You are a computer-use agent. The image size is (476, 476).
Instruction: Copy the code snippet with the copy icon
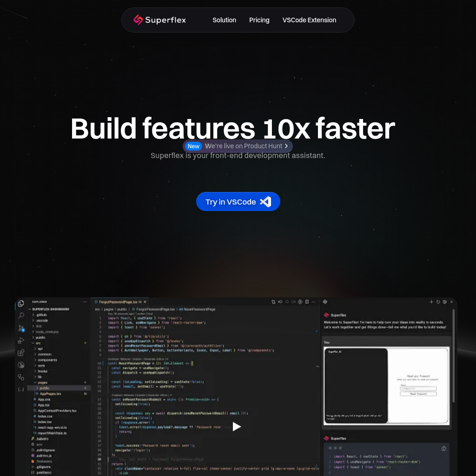pos(443,449)
